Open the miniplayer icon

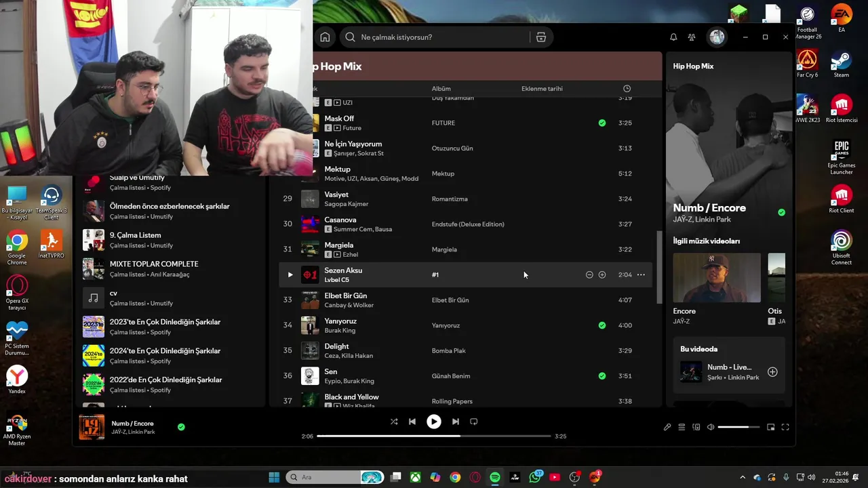(771, 427)
